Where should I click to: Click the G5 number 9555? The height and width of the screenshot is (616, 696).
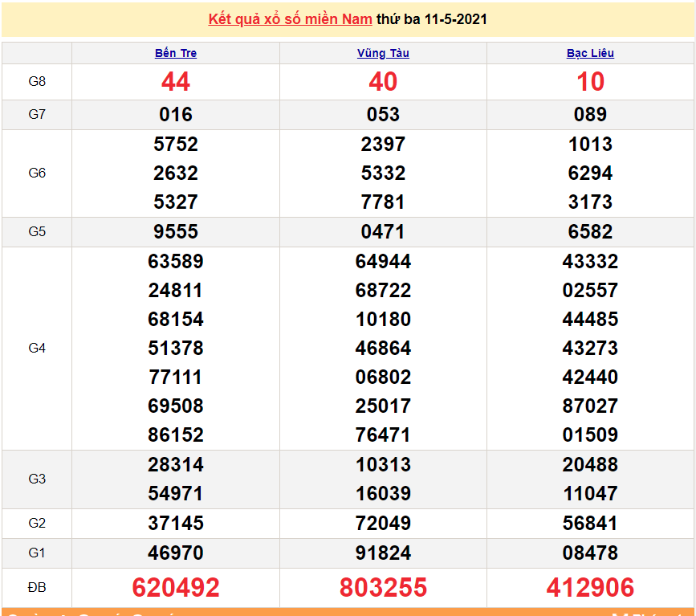coord(176,232)
